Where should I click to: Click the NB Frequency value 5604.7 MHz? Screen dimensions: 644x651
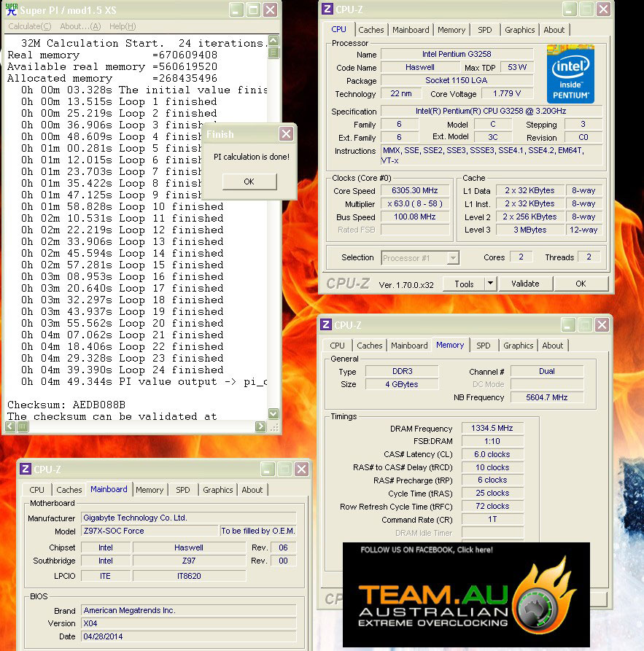point(547,397)
